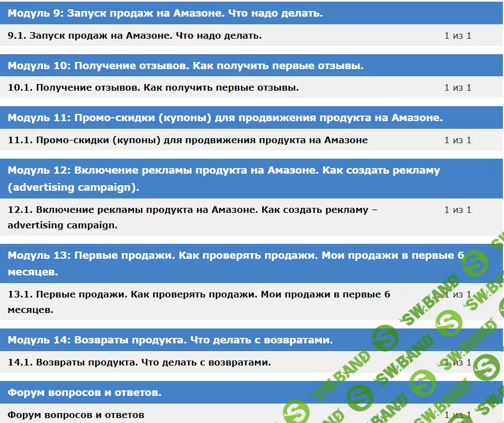Click the '1 из 1' counter for lesson 11.1
The image size is (504, 423).
tap(458, 140)
